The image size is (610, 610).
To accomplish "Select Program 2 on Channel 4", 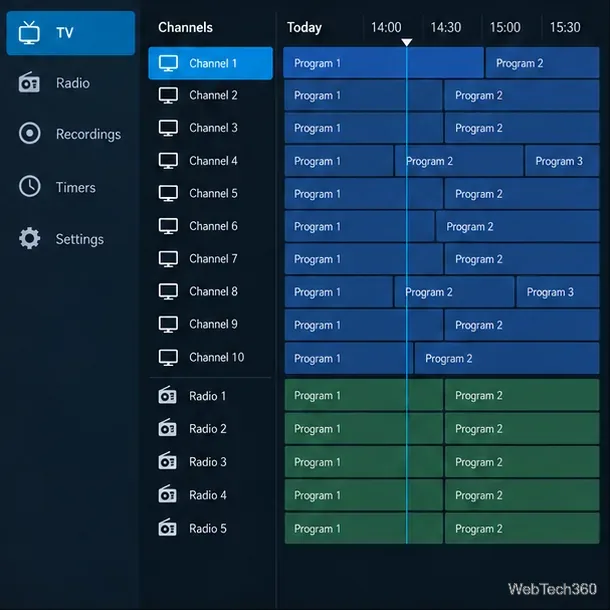I will (459, 161).
